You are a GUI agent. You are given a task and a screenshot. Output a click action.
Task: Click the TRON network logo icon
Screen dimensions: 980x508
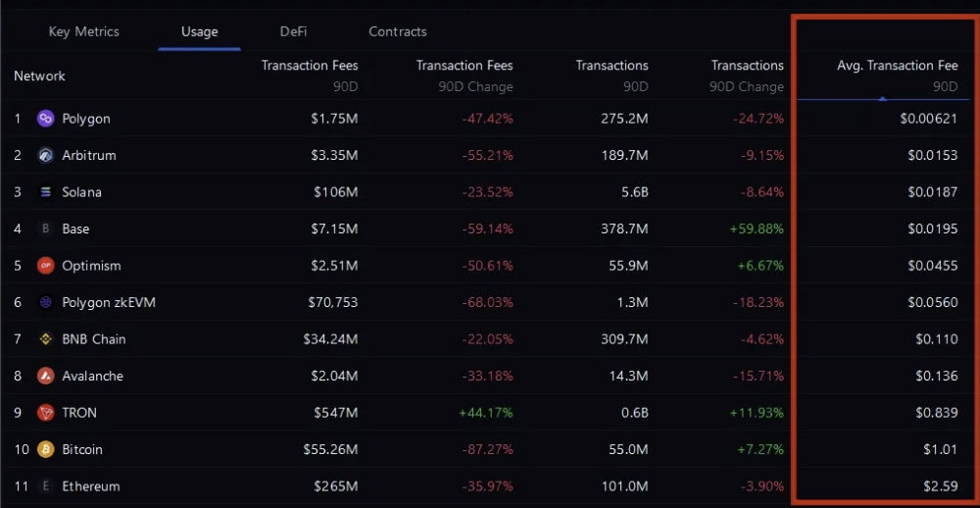46,413
